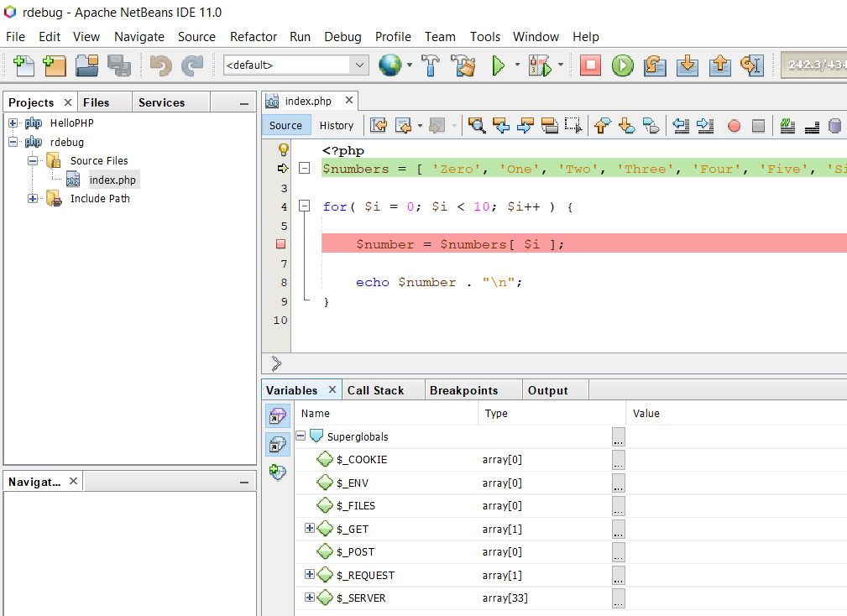
Task: Switch editor to History view
Action: pos(337,125)
